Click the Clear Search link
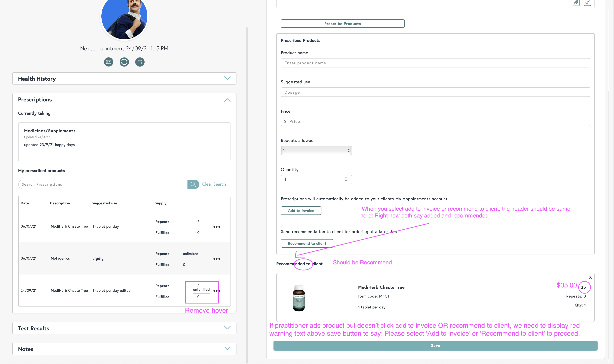The height and width of the screenshot is (364, 614). pos(214,184)
